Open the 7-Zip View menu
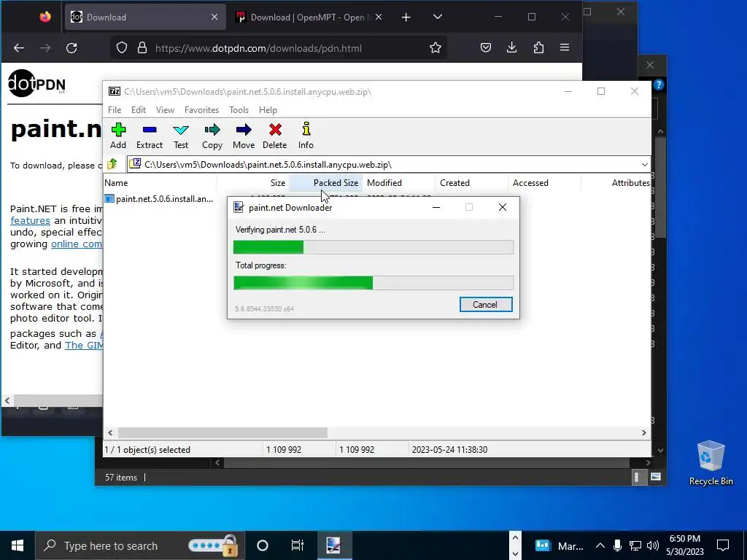747x560 pixels. [x=166, y=110]
